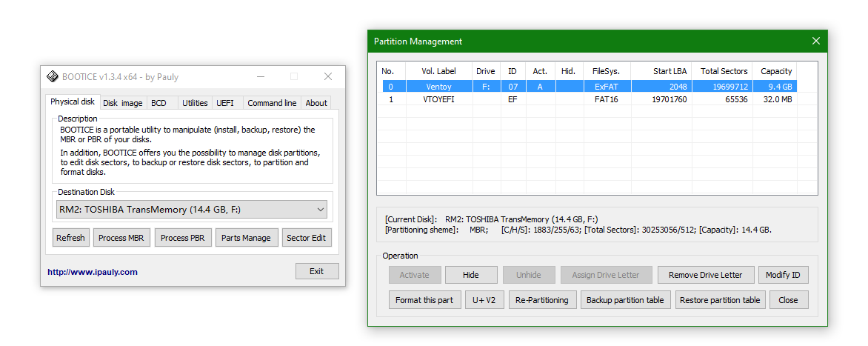Click the Drive column header
The width and height of the screenshot is (868, 346).
click(x=486, y=71)
